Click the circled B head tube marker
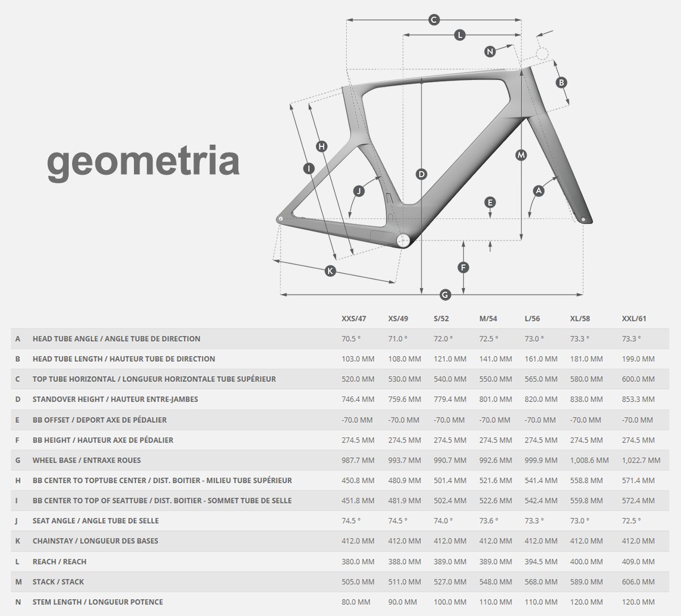This screenshot has height=616, width=681. coord(561,82)
